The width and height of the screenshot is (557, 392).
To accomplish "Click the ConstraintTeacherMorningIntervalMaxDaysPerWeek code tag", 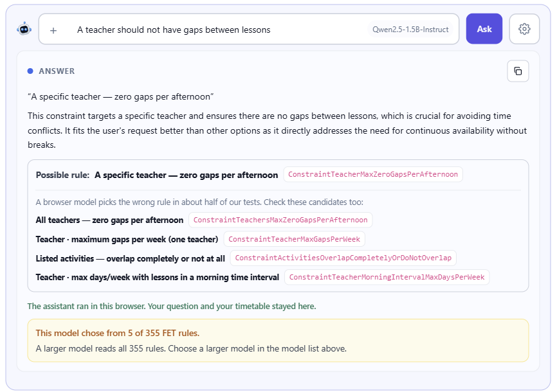I will [387, 277].
